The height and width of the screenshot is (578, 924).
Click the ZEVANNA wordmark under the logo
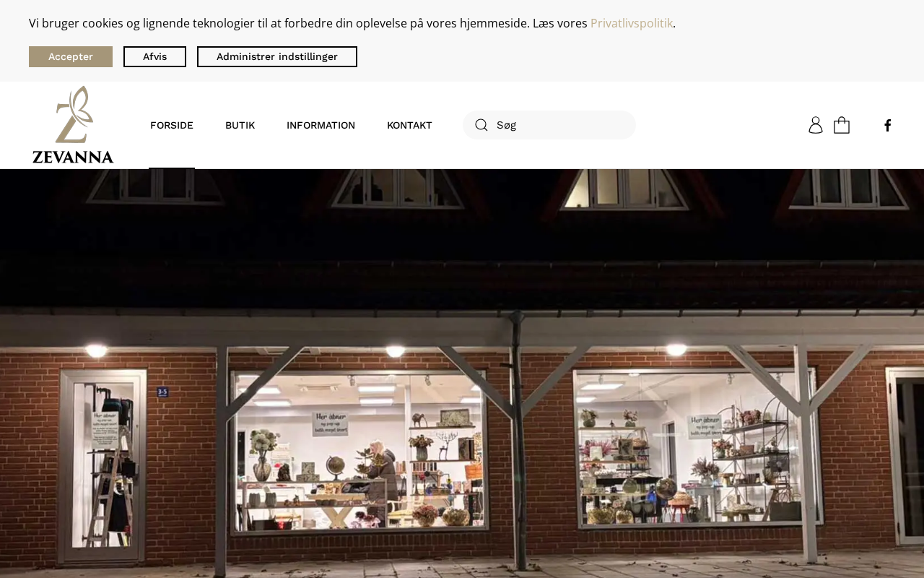point(73,157)
